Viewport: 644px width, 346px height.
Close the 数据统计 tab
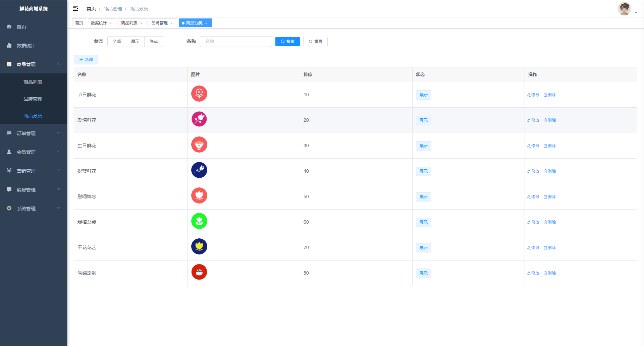[x=111, y=23]
